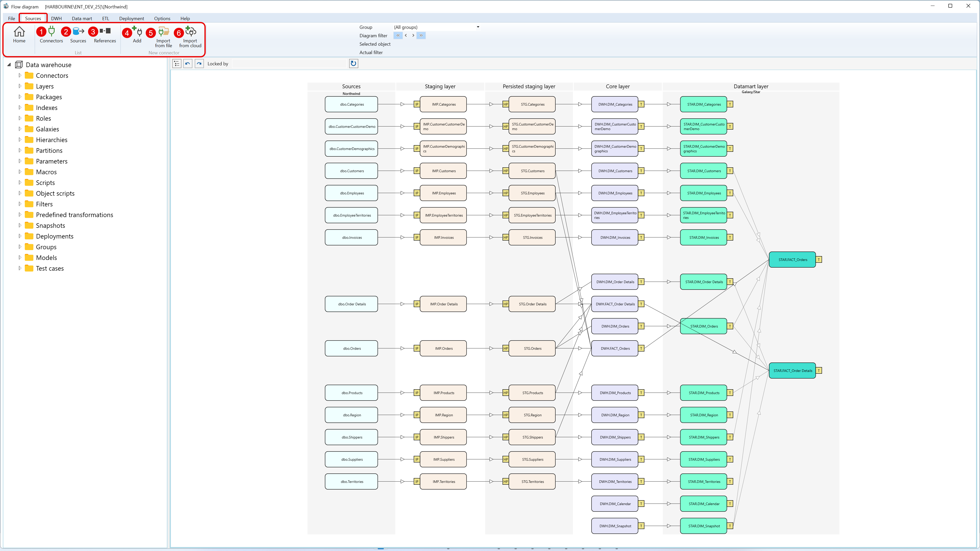The height and width of the screenshot is (551, 980).
Task: Click the T badge of STAR.FACT_Orders
Action: click(819, 260)
